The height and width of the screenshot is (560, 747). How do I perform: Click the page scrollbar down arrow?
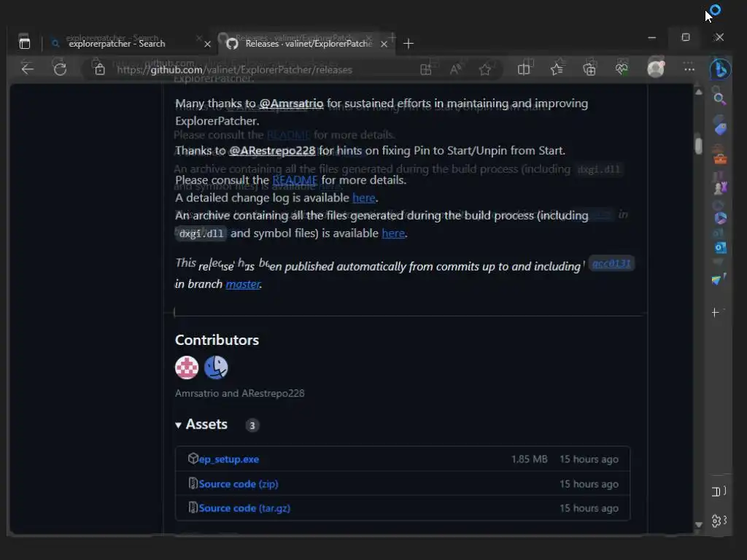click(698, 524)
